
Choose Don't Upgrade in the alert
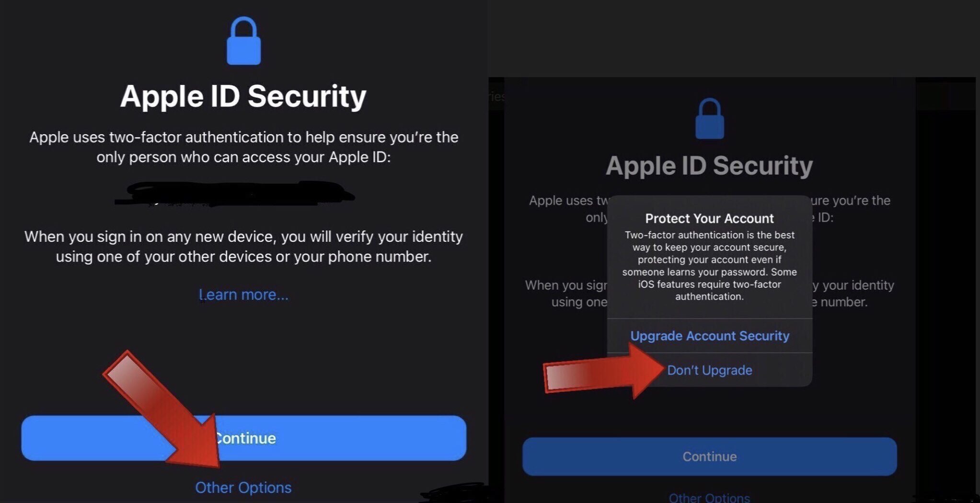click(x=710, y=370)
